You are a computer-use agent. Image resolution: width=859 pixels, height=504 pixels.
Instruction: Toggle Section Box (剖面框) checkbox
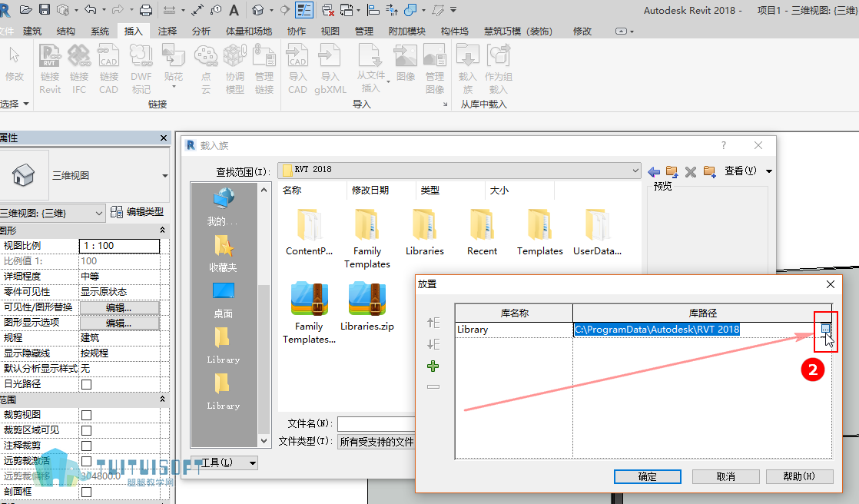pos(86,492)
